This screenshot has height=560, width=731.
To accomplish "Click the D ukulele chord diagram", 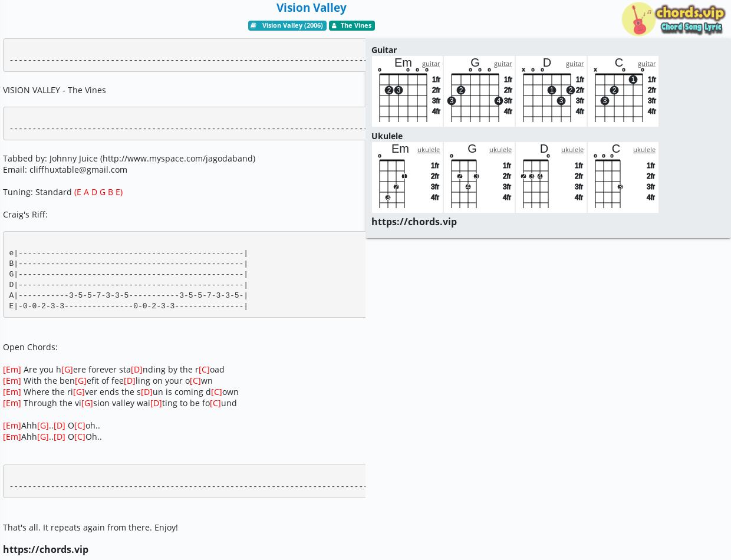I will [551, 177].
